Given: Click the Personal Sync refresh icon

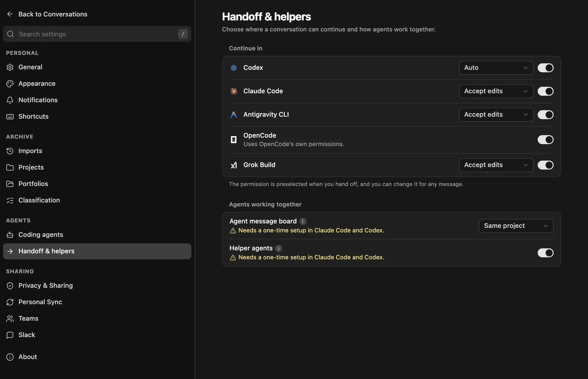Looking at the screenshot, I should pos(10,302).
